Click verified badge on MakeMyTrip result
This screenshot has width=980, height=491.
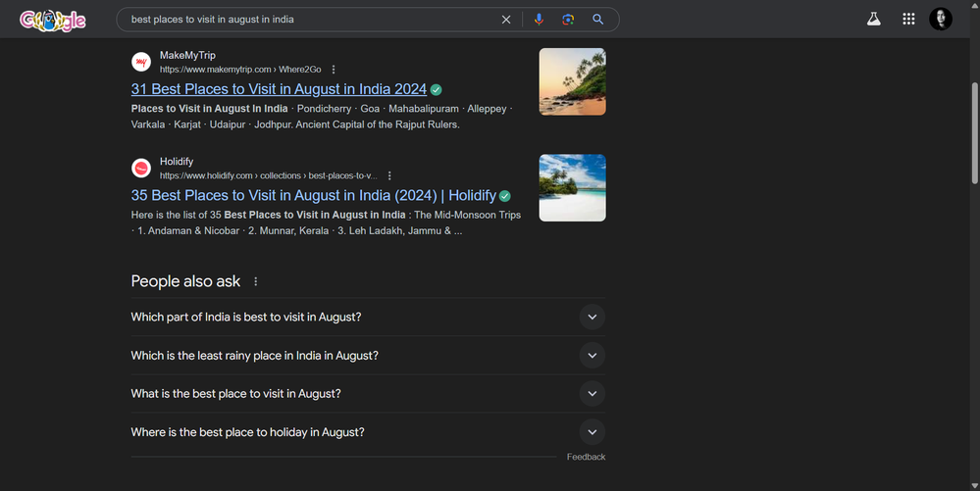[x=437, y=90]
